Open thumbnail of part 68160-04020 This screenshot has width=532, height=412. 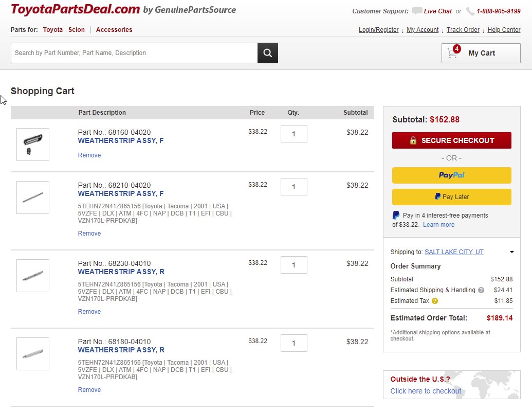point(33,145)
